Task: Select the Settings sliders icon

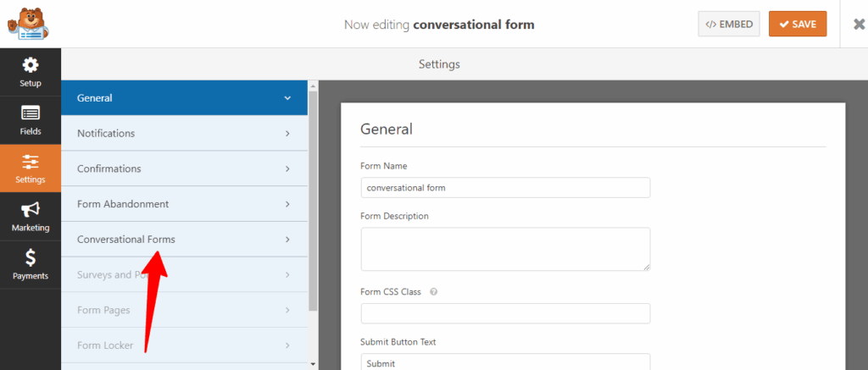Action: 31,162
